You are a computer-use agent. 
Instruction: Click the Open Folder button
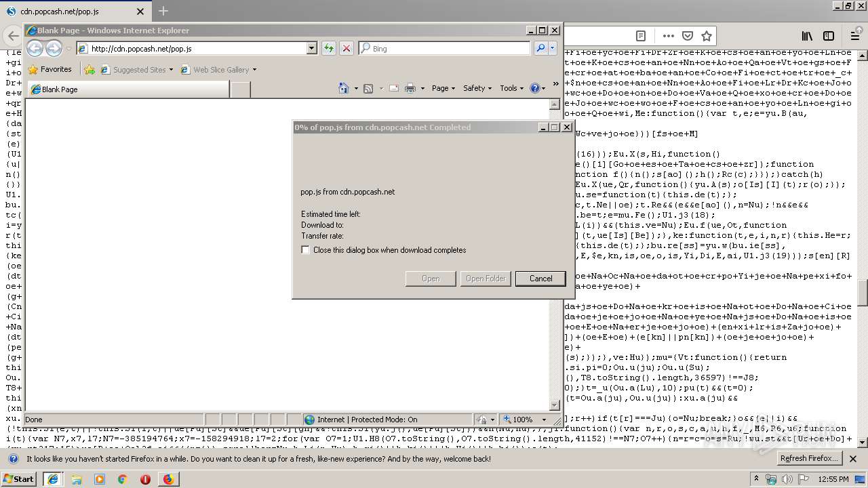[x=486, y=279]
